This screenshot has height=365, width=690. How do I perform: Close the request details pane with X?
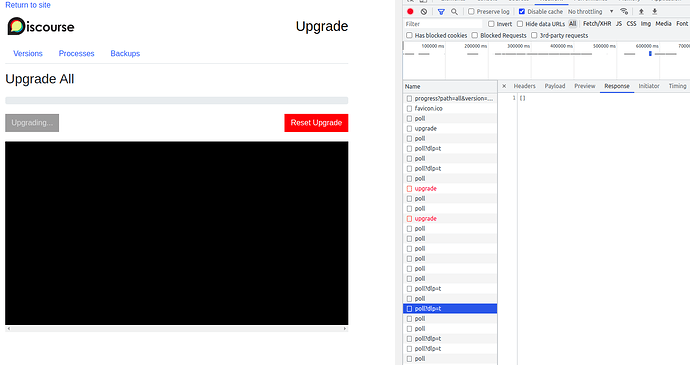coord(504,86)
